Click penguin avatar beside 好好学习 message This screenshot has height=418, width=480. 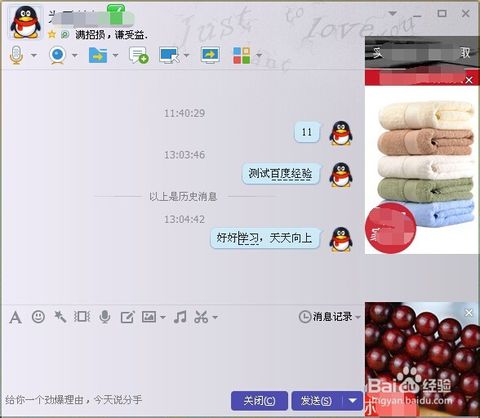pyautogui.click(x=341, y=239)
